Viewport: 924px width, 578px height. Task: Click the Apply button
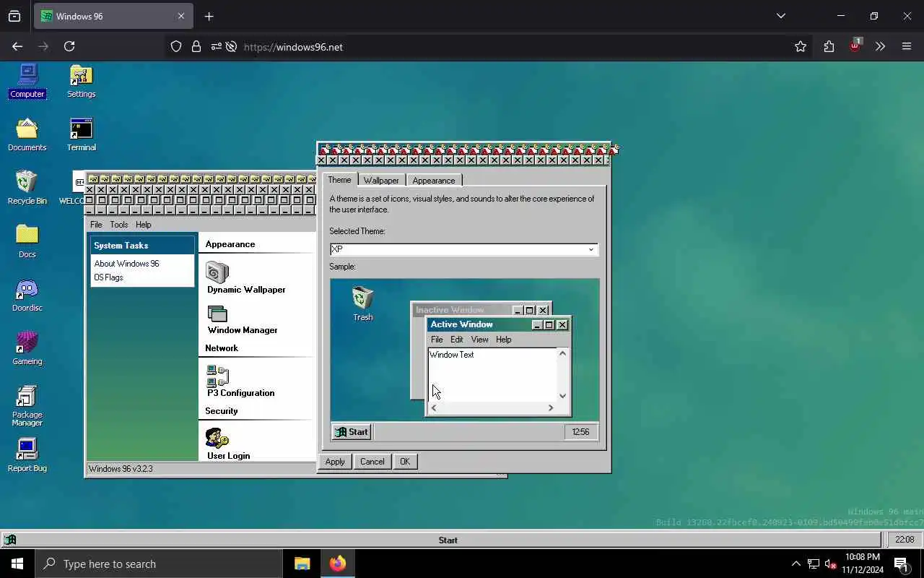(x=335, y=462)
